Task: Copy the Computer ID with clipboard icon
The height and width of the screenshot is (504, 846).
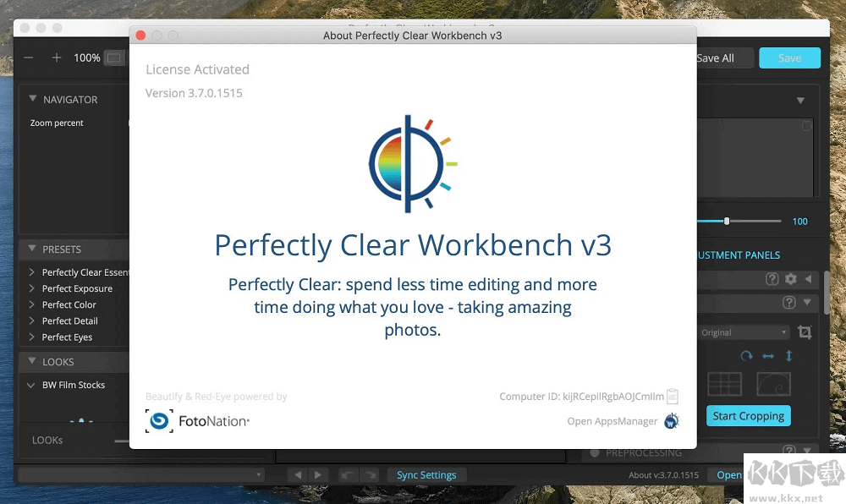Action: [x=673, y=397]
